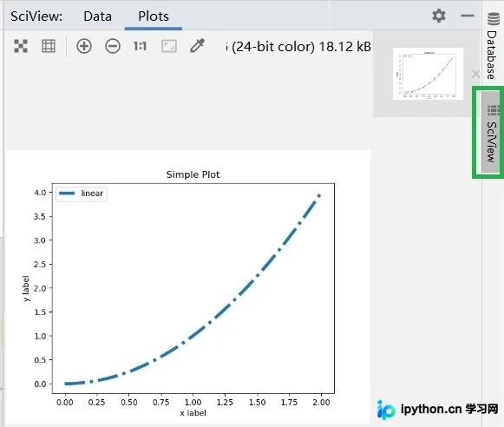504x427 pixels.
Task: Switch to the Data tab
Action: click(x=97, y=16)
